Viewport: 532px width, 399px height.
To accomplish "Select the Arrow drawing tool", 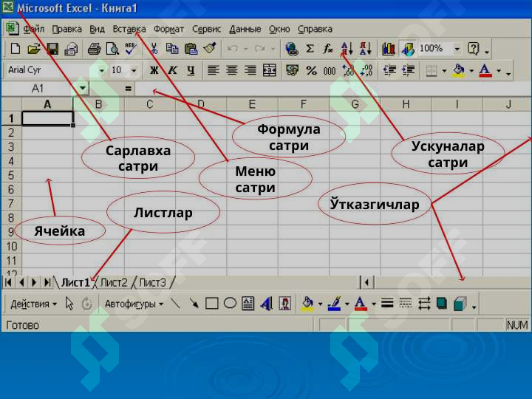I will [194, 304].
